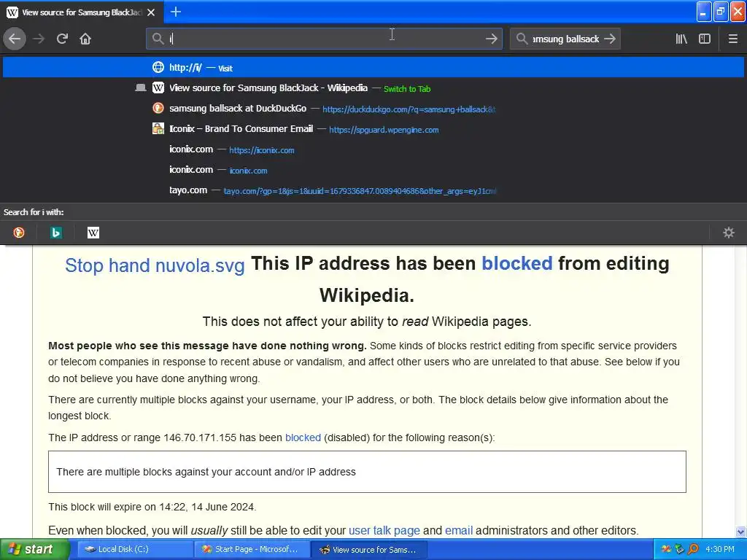747x560 pixels.
Task: Click the Search for i with: label
Action: pyautogui.click(x=34, y=212)
